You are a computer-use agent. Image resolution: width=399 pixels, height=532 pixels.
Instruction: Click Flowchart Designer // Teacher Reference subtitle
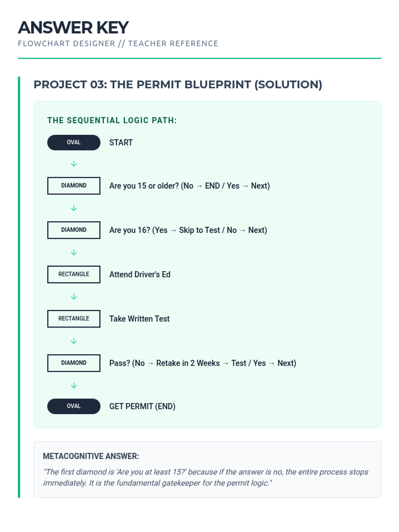click(x=118, y=44)
